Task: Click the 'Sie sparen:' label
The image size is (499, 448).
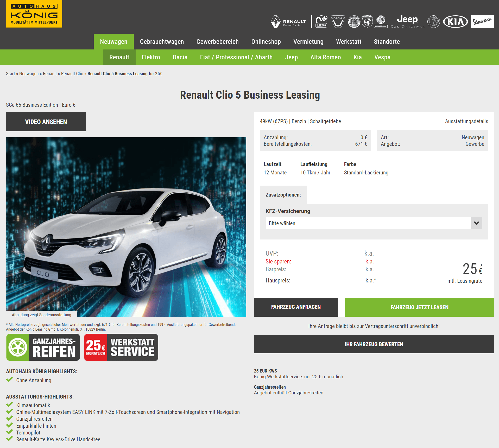Action: [x=278, y=262]
